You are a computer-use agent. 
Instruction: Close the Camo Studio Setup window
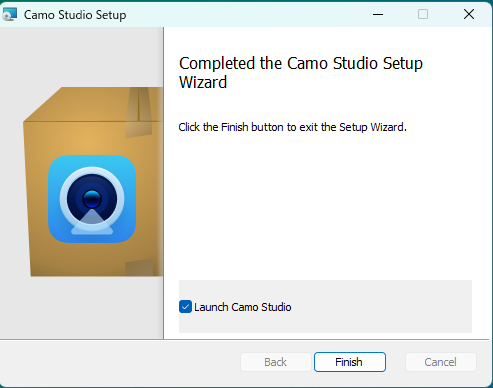pyautogui.click(x=469, y=14)
